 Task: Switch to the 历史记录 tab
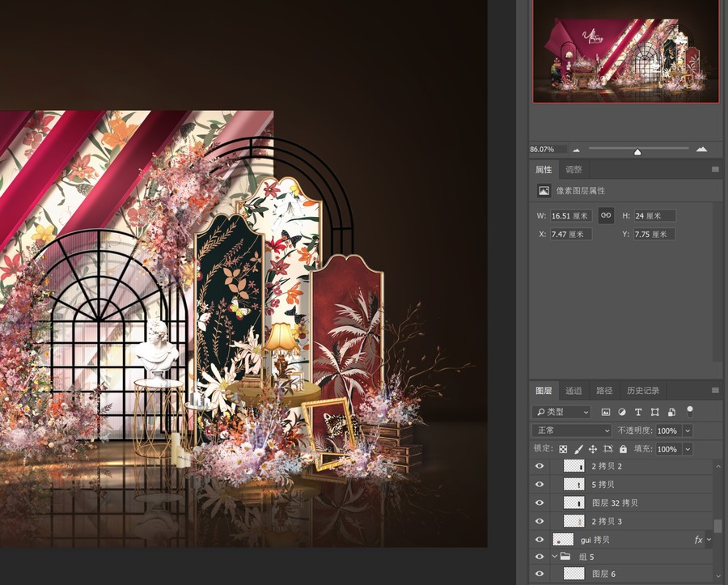point(643,391)
